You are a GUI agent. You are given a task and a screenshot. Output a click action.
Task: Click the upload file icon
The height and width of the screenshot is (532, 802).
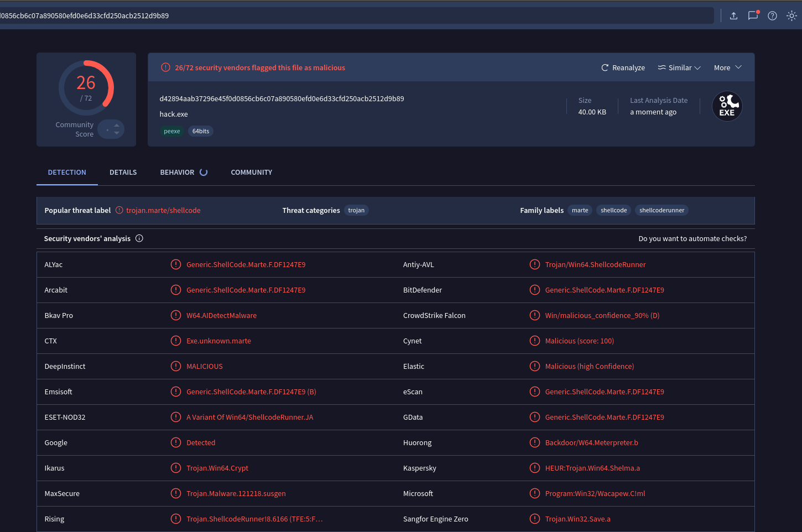(x=733, y=15)
